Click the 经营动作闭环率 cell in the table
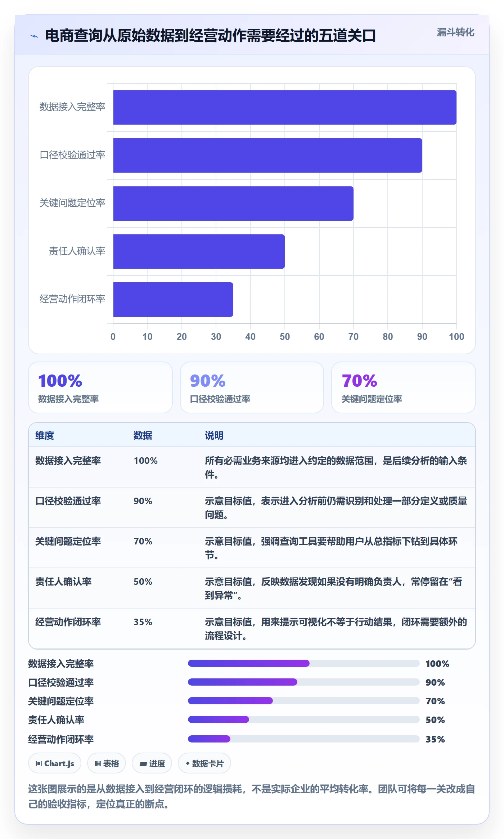This screenshot has height=839, width=504. 68,622
